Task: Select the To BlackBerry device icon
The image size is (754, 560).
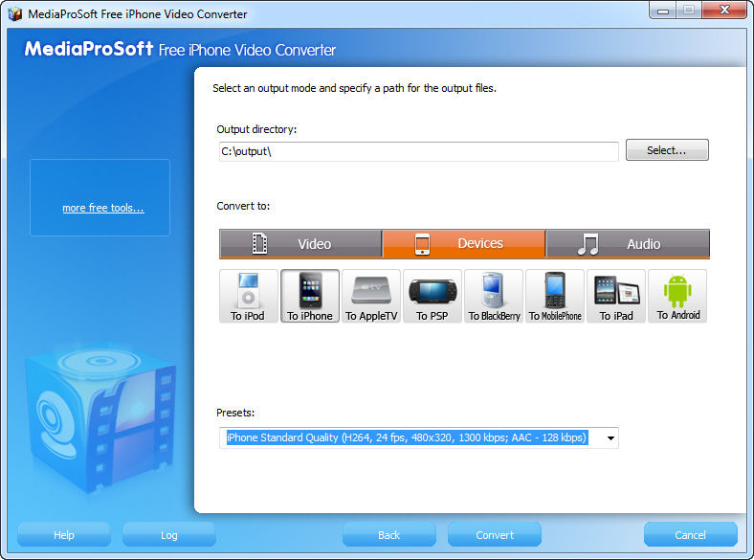Action: pos(494,296)
